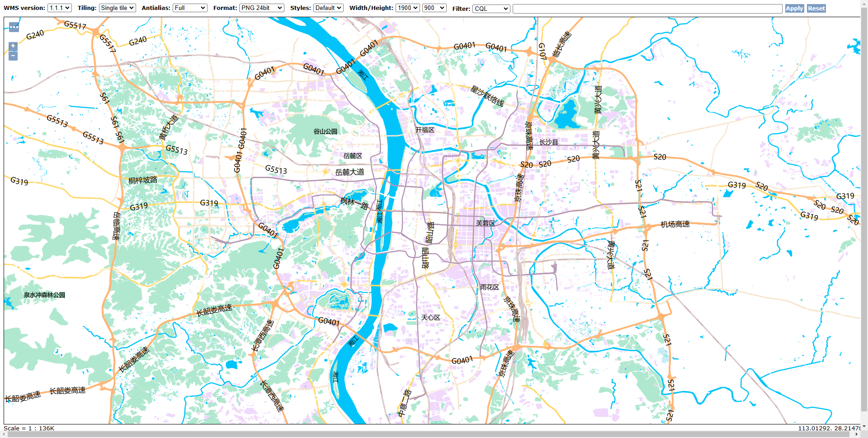Click the 岳麓区 district label

(353, 156)
